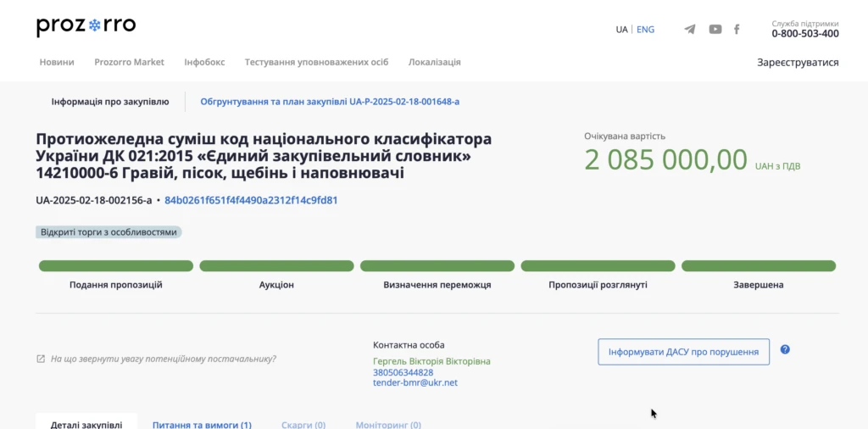Open the Facebook page icon

[x=737, y=30]
